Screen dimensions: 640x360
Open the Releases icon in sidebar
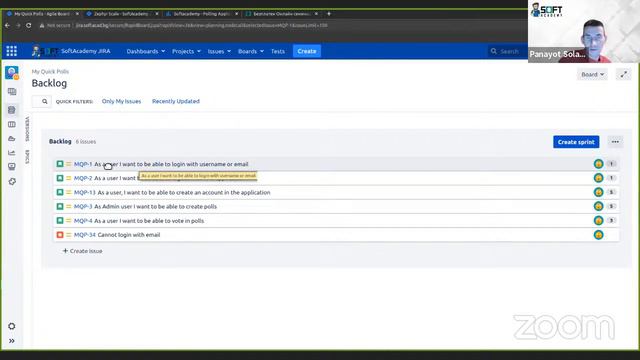(12, 138)
